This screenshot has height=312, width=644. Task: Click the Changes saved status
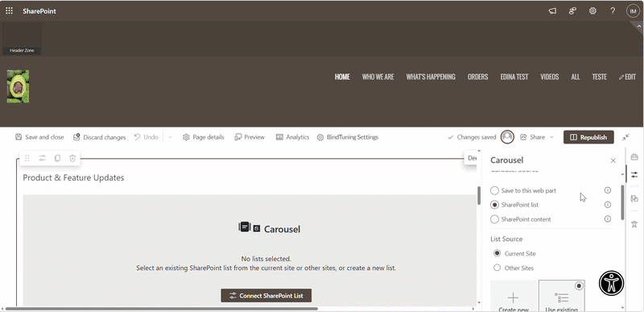(472, 137)
